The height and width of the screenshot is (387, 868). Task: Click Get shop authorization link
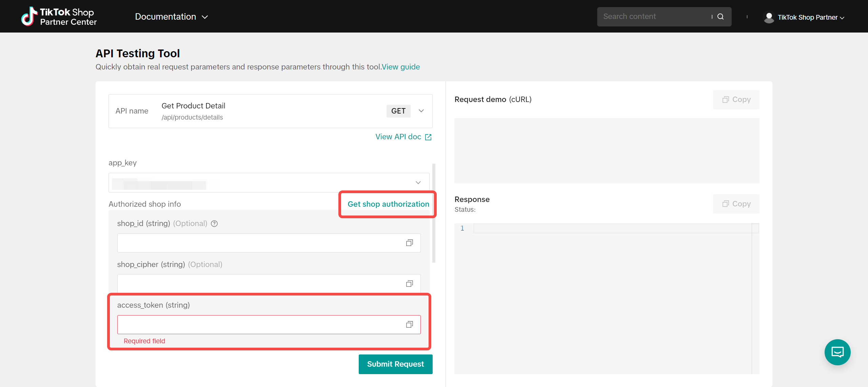click(388, 204)
